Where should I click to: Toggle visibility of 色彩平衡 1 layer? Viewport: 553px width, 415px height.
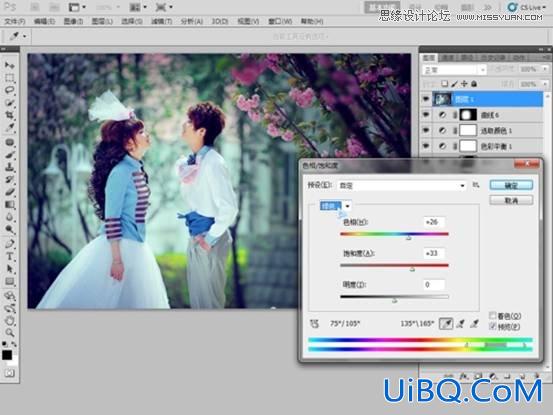[x=426, y=146]
